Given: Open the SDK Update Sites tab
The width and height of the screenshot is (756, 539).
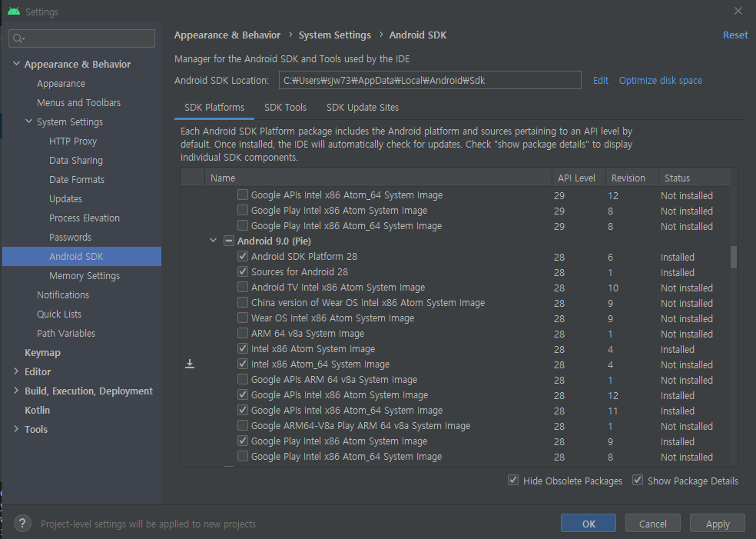Looking at the screenshot, I should coord(363,107).
